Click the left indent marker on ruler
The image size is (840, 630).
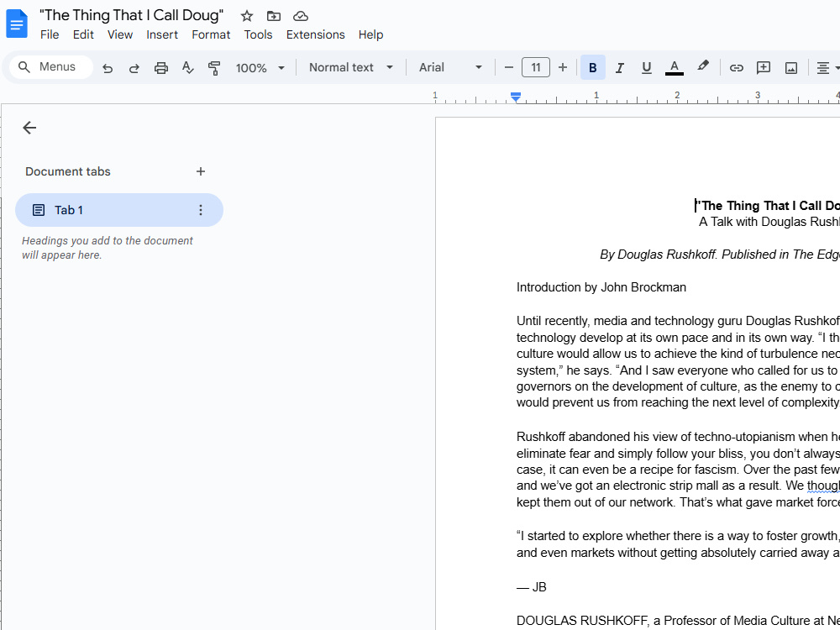pos(516,97)
